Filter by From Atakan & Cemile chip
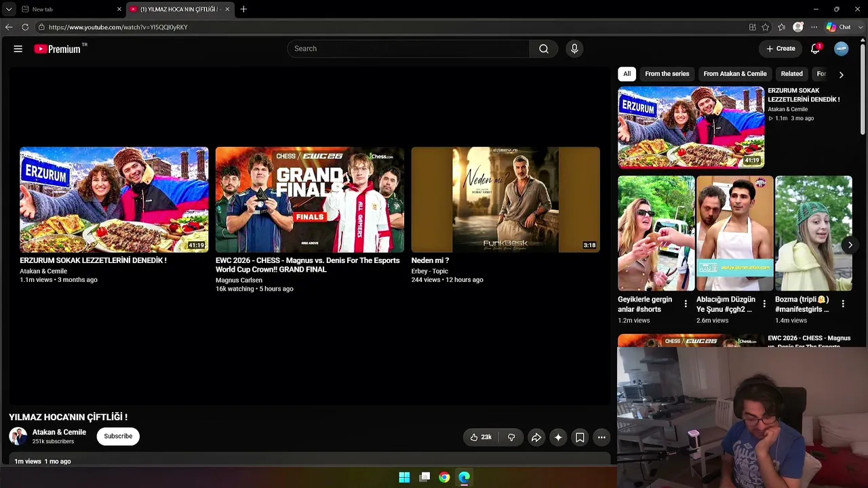Viewport: 868px width, 488px height. tap(735, 74)
